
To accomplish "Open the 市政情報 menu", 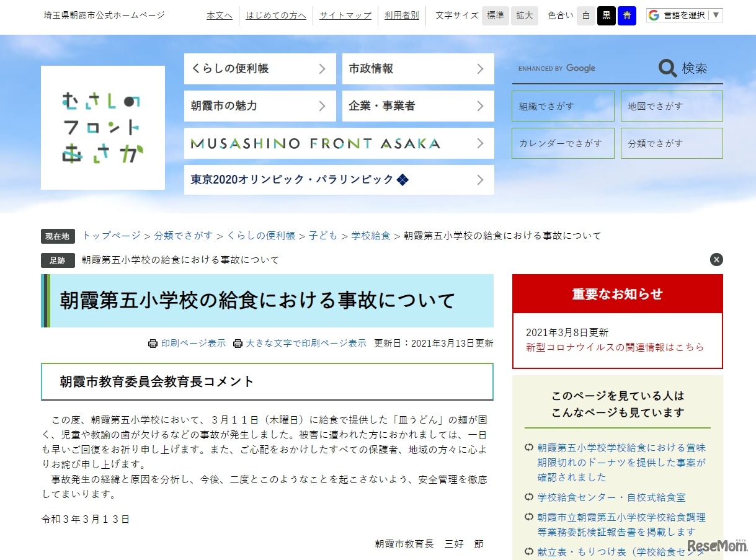I will point(418,69).
